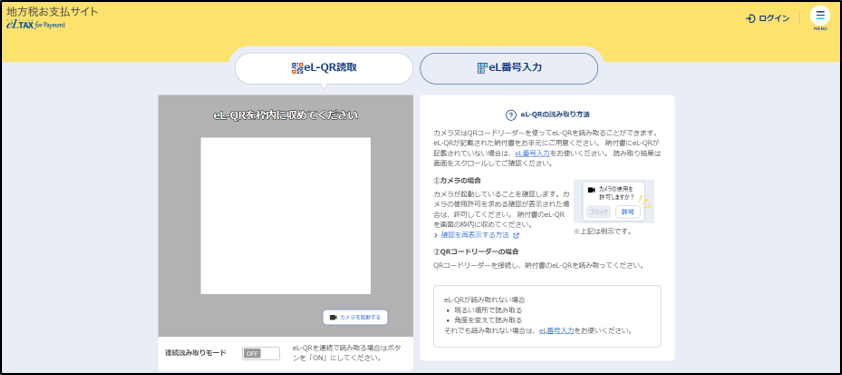The height and width of the screenshot is (375, 842).
Task: Click the QR code icon in eL-QR読取 tab
Action: click(x=297, y=68)
